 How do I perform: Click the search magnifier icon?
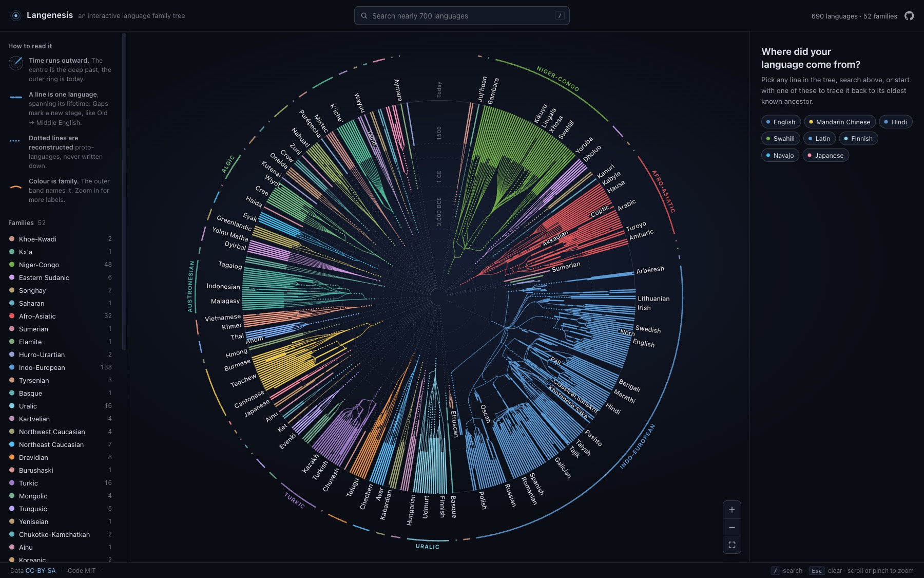pos(364,16)
